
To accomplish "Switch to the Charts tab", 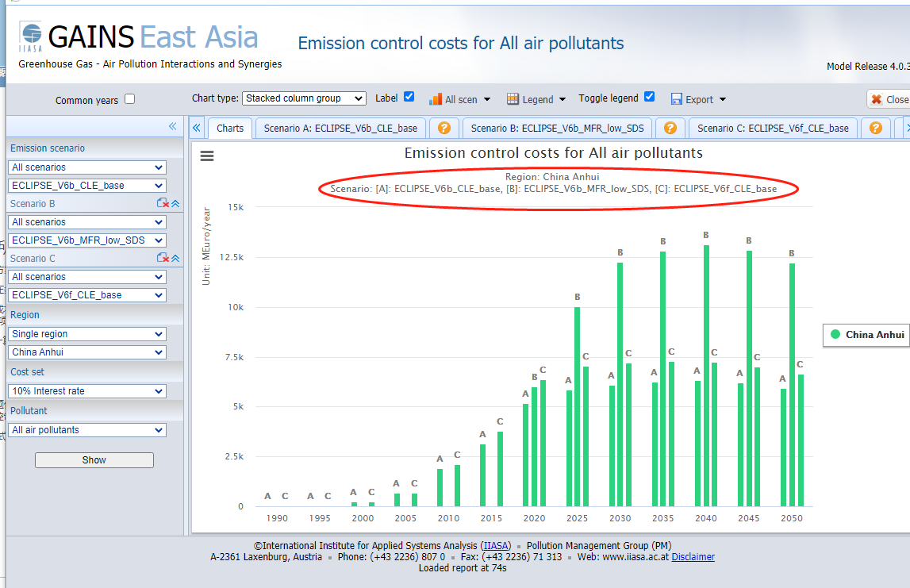I will [230, 129].
